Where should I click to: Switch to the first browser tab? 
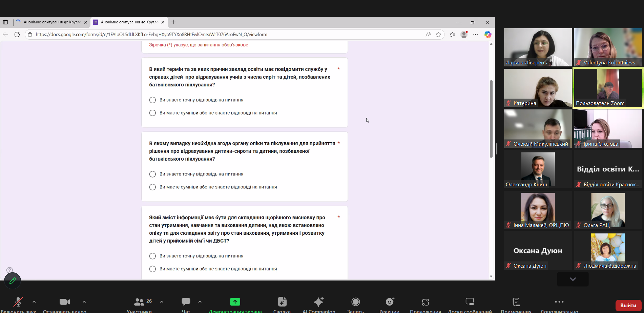[51, 22]
